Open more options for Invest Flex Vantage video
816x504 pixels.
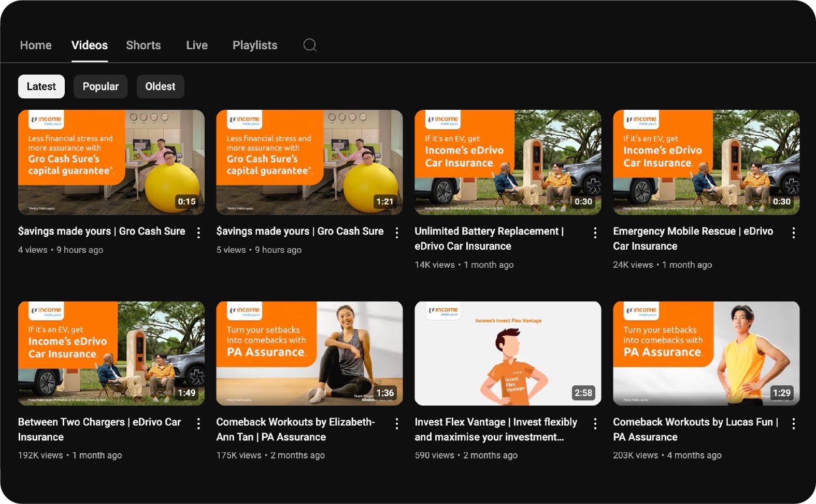(595, 424)
